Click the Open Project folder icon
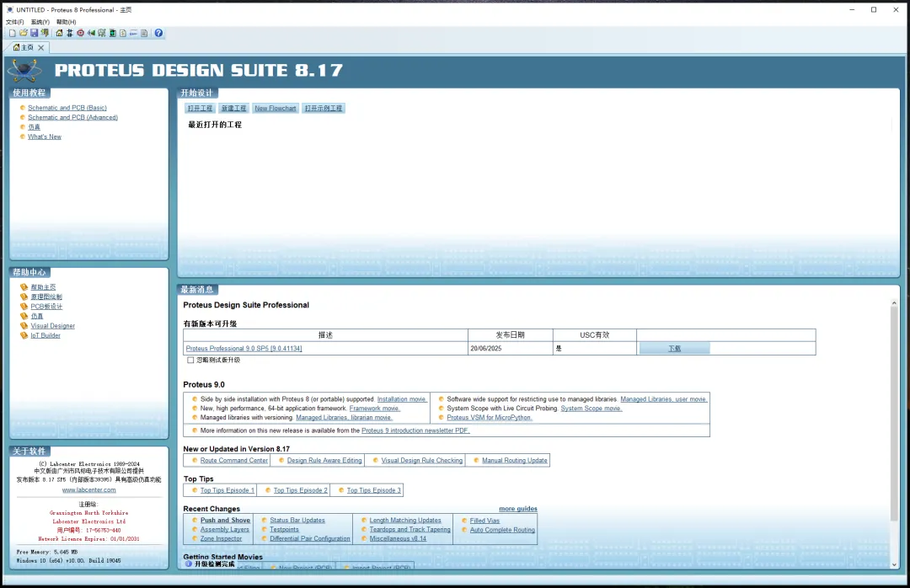The height and width of the screenshot is (588, 910). [24, 33]
